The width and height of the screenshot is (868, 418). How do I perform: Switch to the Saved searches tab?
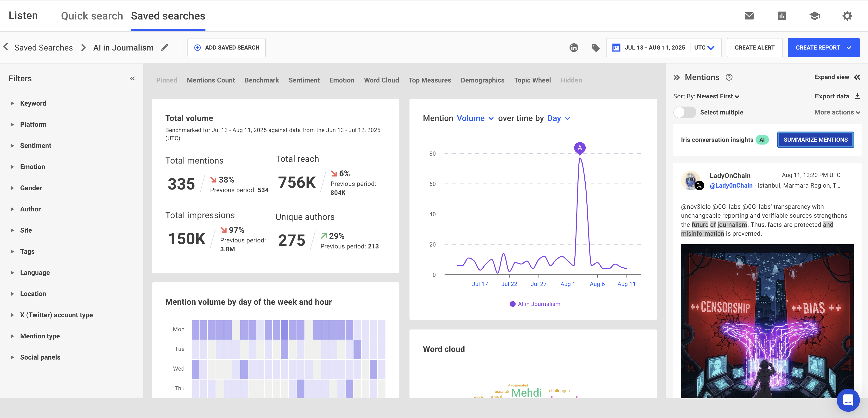(x=168, y=16)
